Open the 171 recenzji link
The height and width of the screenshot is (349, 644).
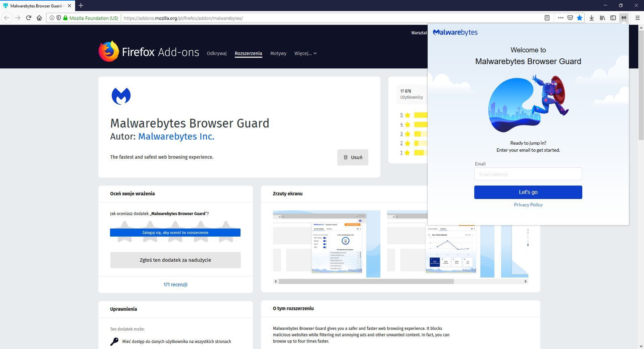pyautogui.click(x=175, y=285)
